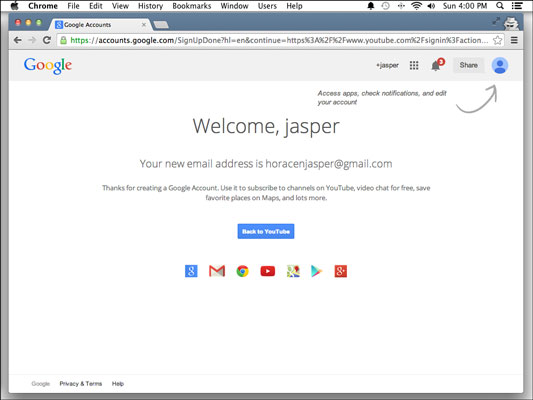Open the Bookmarks menu
This screenshot has width=533, height=400.
pos(191,6)
